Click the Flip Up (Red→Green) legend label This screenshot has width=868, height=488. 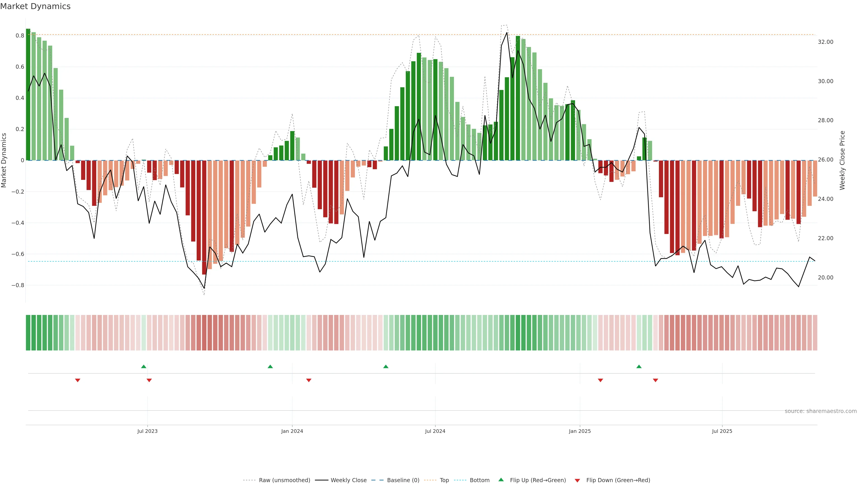(x=538, y=480)
